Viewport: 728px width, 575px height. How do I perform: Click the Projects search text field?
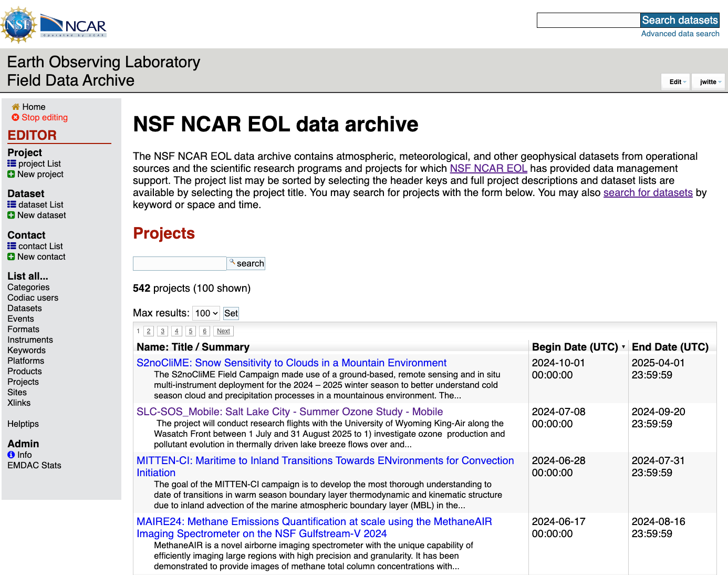click(180, 263)
